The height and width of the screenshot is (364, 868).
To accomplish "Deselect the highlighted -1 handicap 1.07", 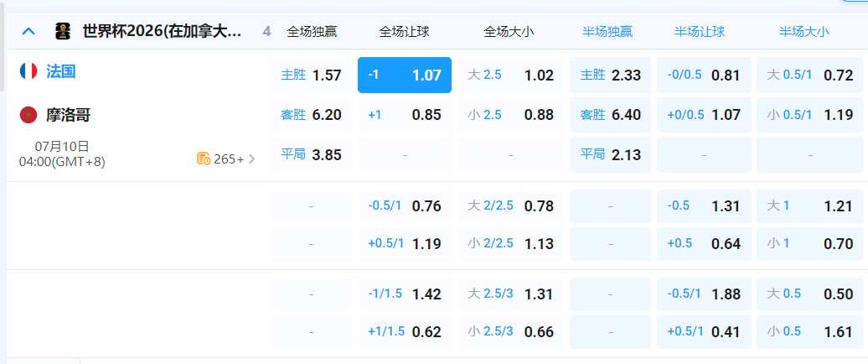I will [x=405, y=75].
